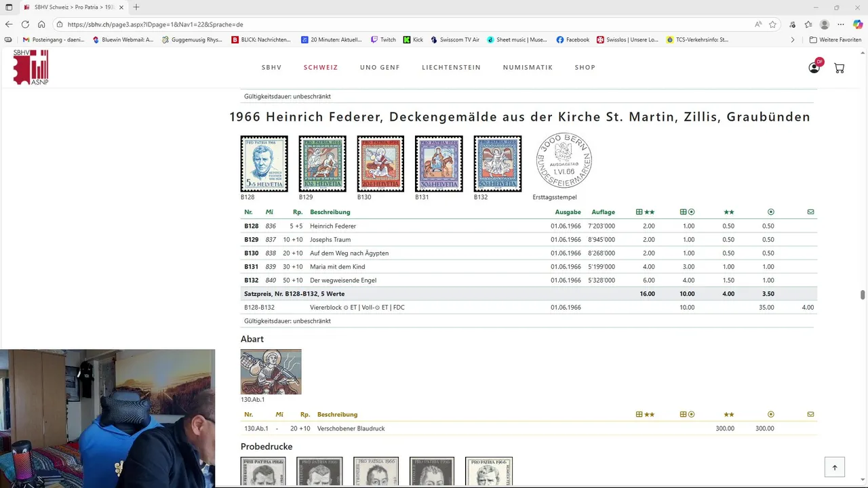Open the SCHWEIZ menu item
The image size is (868, 488).
(321, 67)
